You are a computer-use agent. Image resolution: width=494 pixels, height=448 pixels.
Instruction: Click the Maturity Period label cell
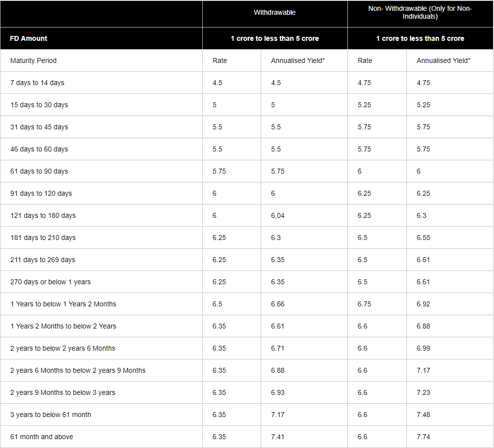[101, 60]
